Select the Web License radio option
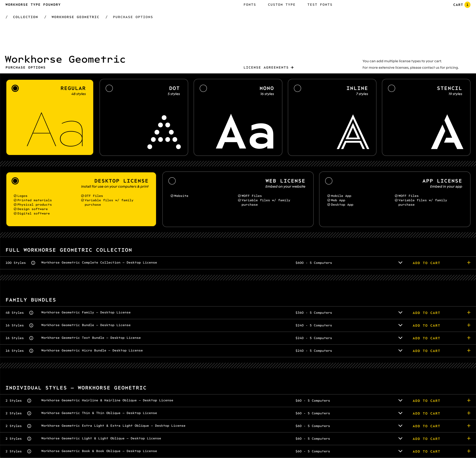Viewport: 476px width, 458px height. click(x=172, y=181)
